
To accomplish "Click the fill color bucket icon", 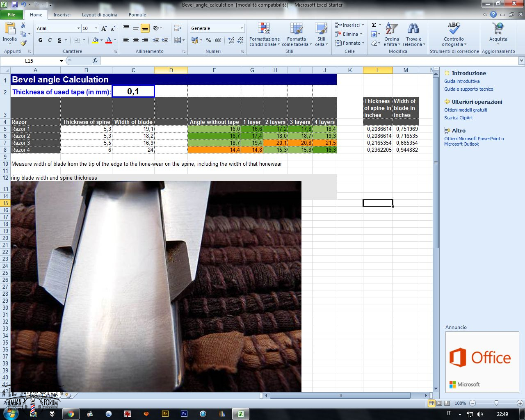I will (95, 40).
